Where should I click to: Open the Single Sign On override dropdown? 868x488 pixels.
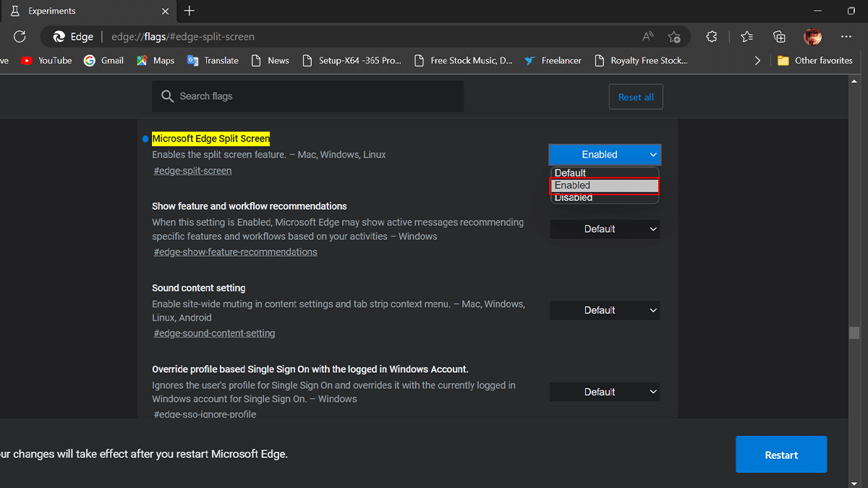point(605,392)
